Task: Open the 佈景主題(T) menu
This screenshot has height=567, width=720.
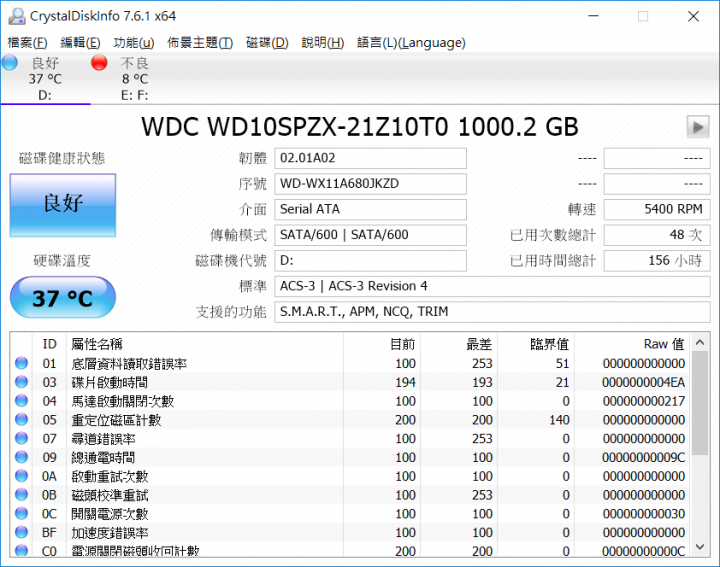Action: point(200,43)
